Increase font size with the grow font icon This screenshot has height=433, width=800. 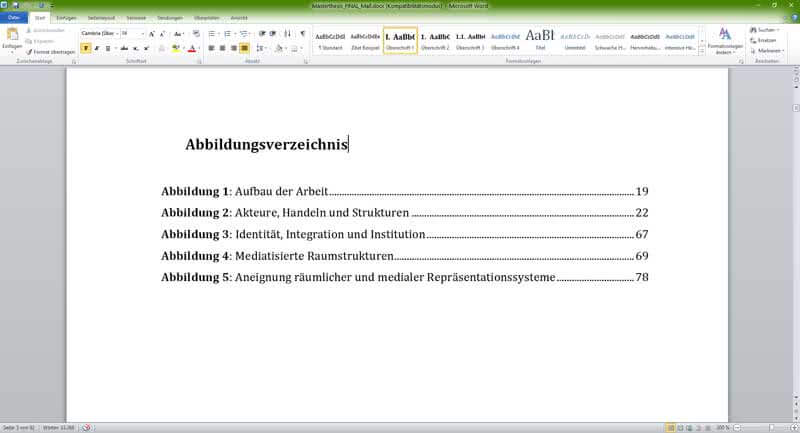click(152, 34)
